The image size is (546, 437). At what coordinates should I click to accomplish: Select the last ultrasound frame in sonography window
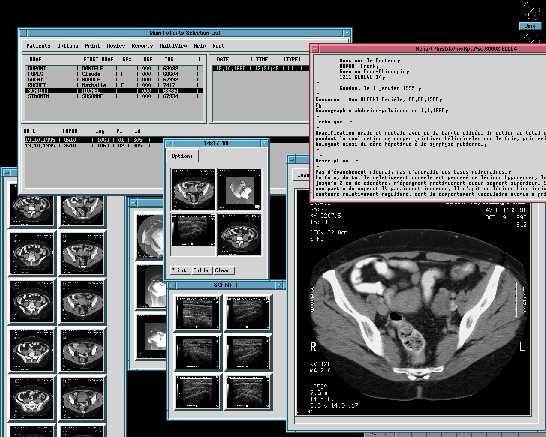(248, 392)
